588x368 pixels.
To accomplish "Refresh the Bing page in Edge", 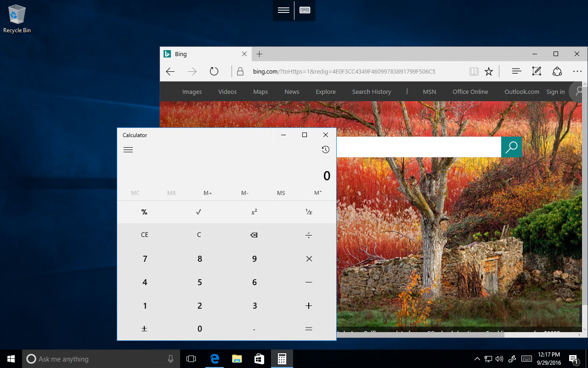I will pos(214,71).
